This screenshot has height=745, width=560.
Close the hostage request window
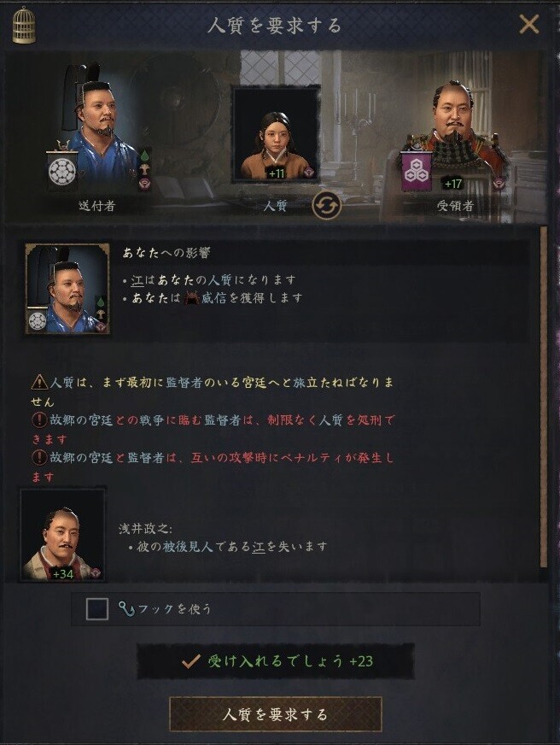click(528, 24)
